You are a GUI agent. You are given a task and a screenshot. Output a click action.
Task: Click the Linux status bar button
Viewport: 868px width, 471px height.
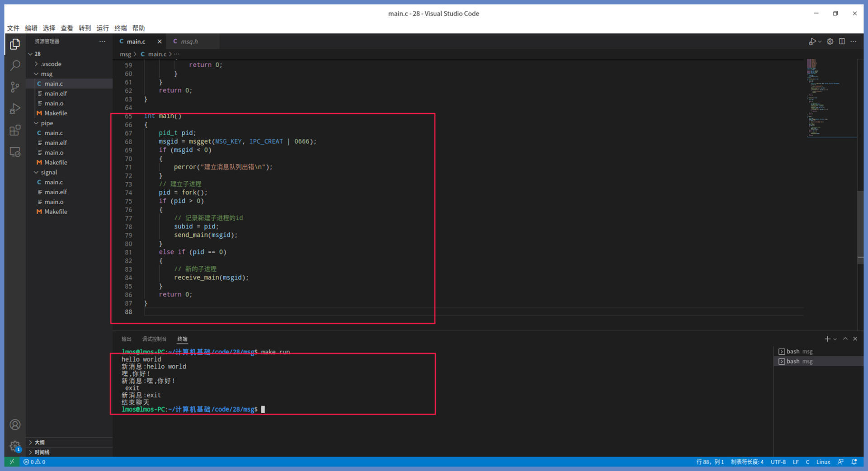point(823,462)
